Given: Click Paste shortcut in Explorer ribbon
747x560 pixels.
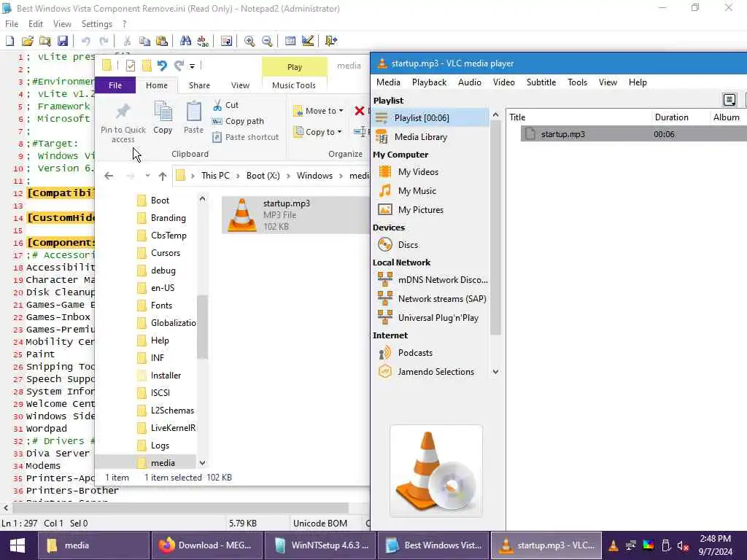Looking at the screenshot, I should [245, 137].
